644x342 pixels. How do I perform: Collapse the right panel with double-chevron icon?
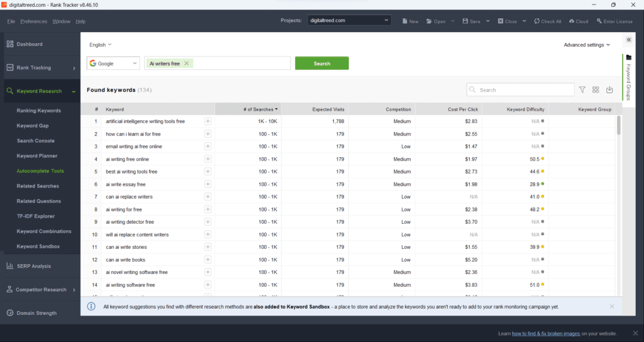(x=629, y=40)
